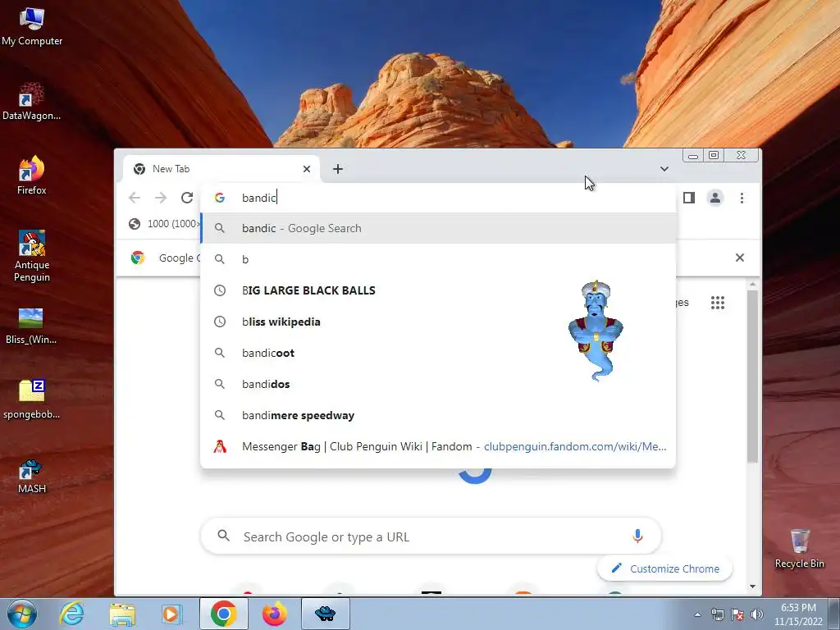This screenshot has width=840, height=630.
Task: Launch Internet Explorer from taskbar
Action: coord(72,614)
